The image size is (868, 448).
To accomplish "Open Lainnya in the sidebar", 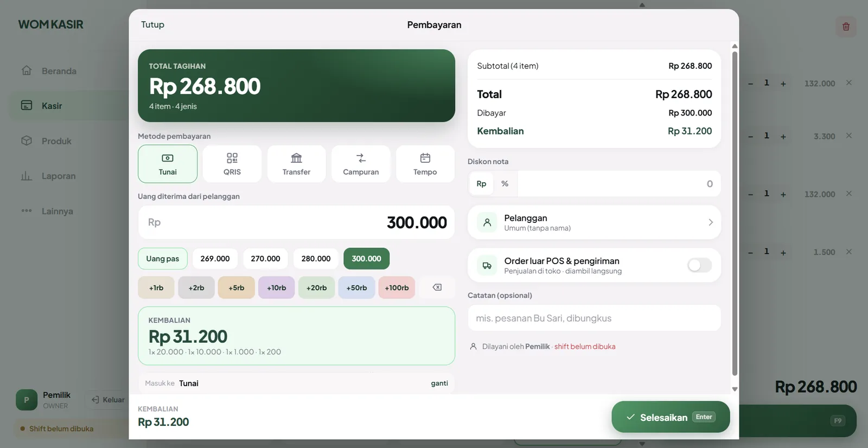I will coord(68,211).
